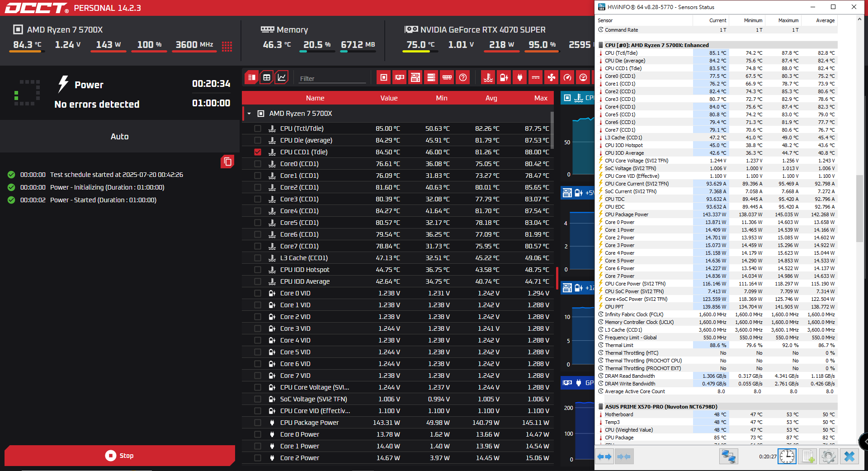Filter by current sensors icon
This screenshot has height=471, width=868.
pos(536,77)
